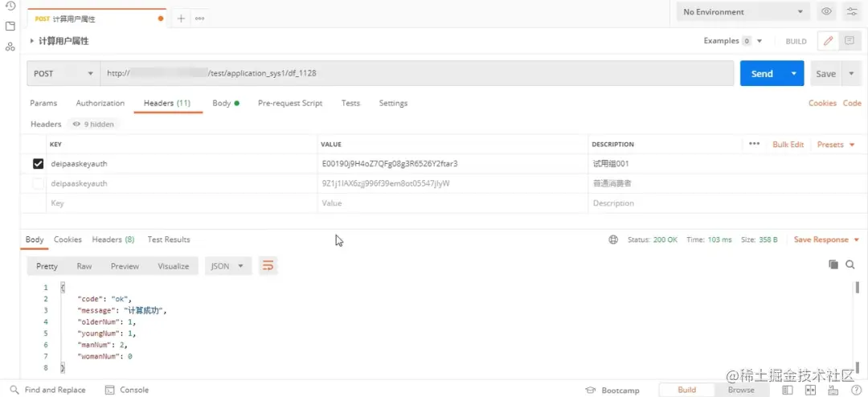Click the headers table three-dot options icon
Image resolution: width=868 pixels, height=397 pixels.
754,144
